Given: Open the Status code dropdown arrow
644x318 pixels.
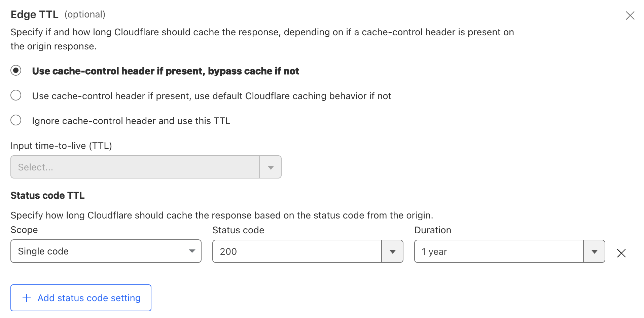Looking at the screenshot, I should (x=392, y=251).
